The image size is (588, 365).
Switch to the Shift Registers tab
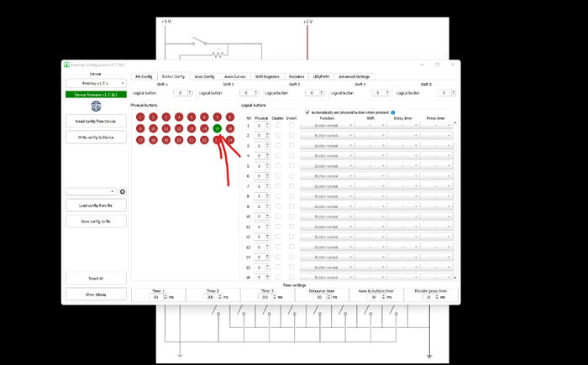(267, 76)
